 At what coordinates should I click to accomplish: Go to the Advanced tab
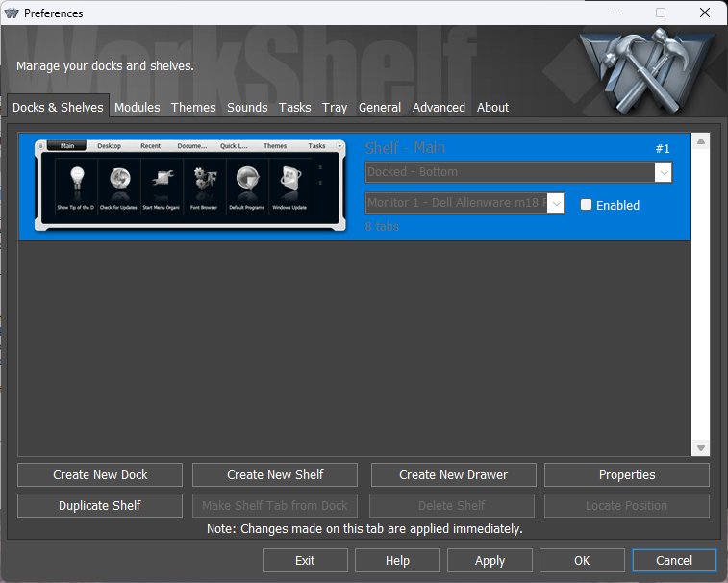point(439,108)
